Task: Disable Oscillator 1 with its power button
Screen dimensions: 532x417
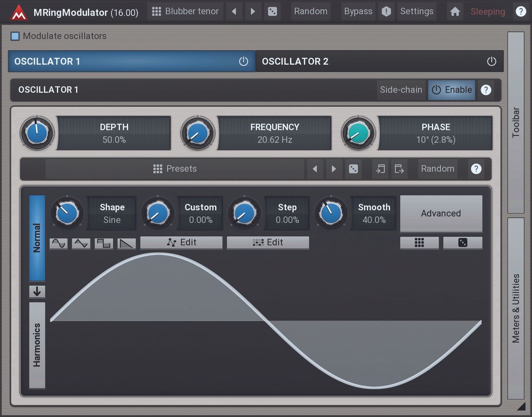Action: coord(243,62)
